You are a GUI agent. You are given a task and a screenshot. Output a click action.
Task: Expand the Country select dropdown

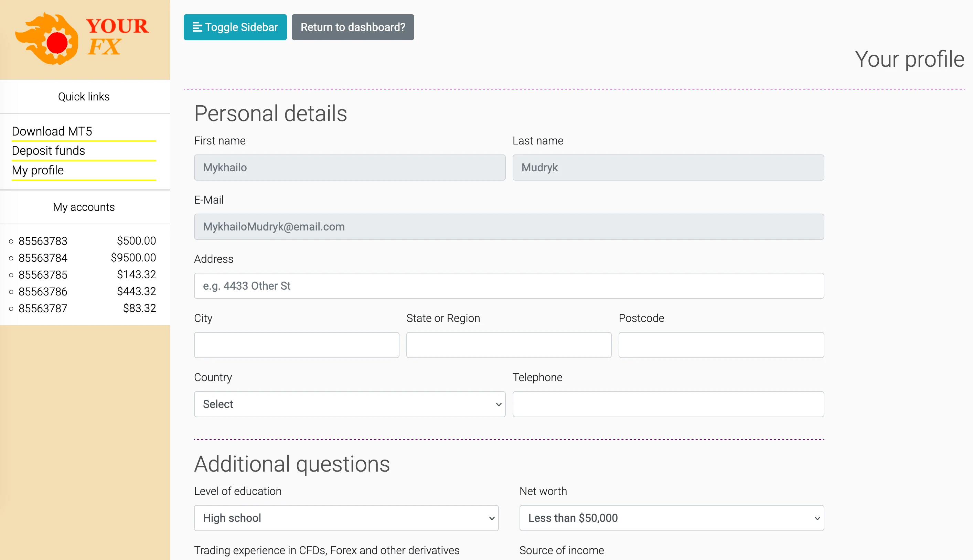click(x=349, y=404)
